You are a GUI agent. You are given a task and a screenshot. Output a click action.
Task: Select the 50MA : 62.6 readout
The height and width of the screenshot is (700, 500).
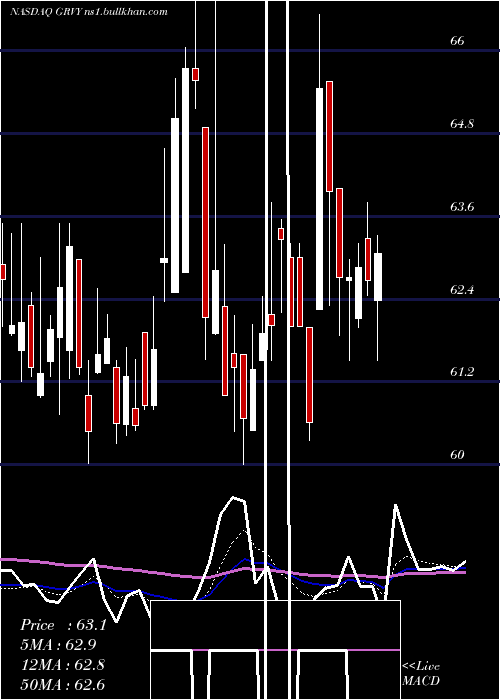(63, 684)
